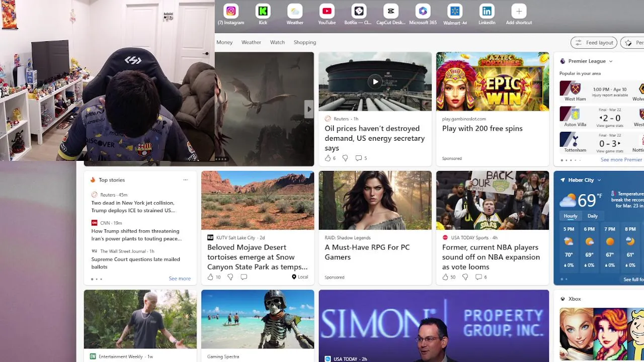Open See more Premier League link
644x362 pixels.
(x=621, y=160)
